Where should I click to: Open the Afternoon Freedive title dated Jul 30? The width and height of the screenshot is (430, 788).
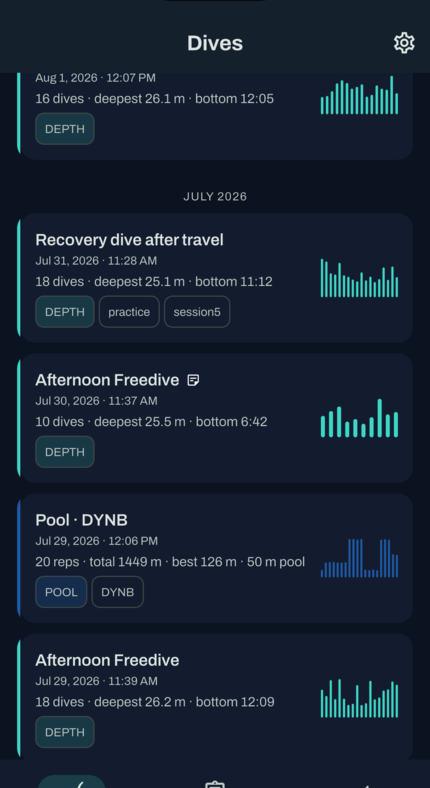pyautogui.click(x=107, y=380)
